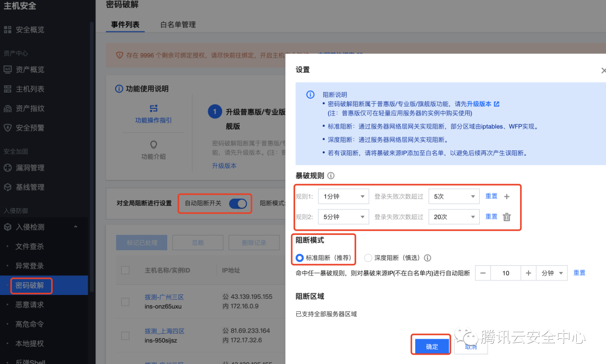Open the 规则1 failure count dropdown 5次
The width and height of the screenshot is (606, 364).
[454, 196]
